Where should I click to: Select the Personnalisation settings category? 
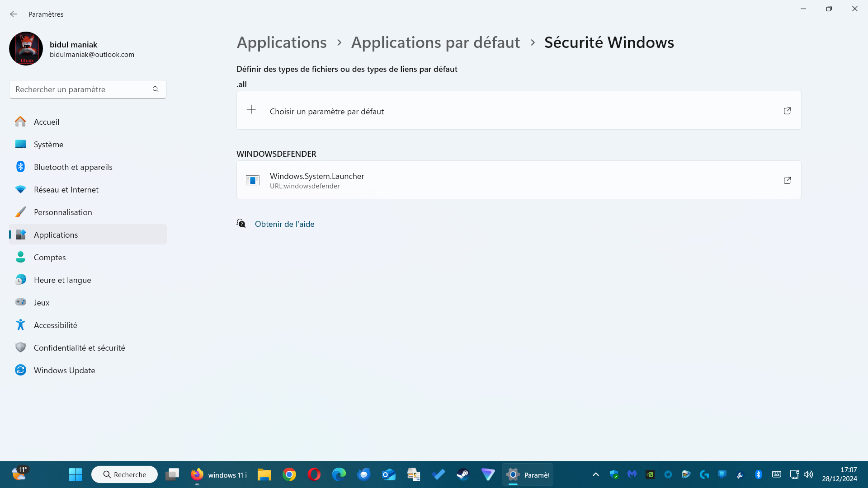(63, 212)
